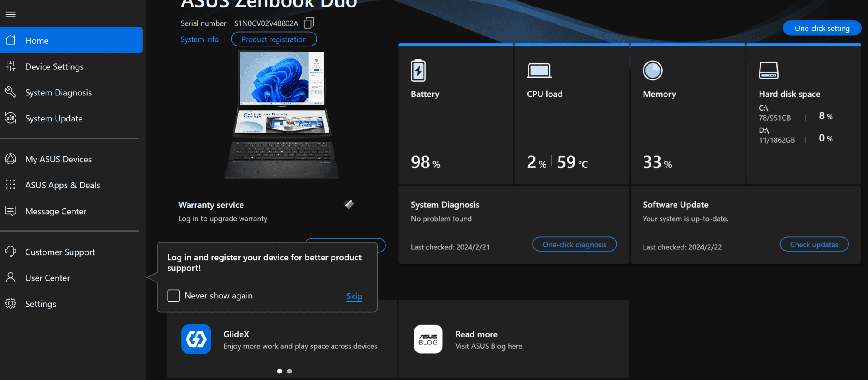Viewport: 868px width, 380px height.
Task: Select second carousel page dot
Action: click(x=289, y=371)
